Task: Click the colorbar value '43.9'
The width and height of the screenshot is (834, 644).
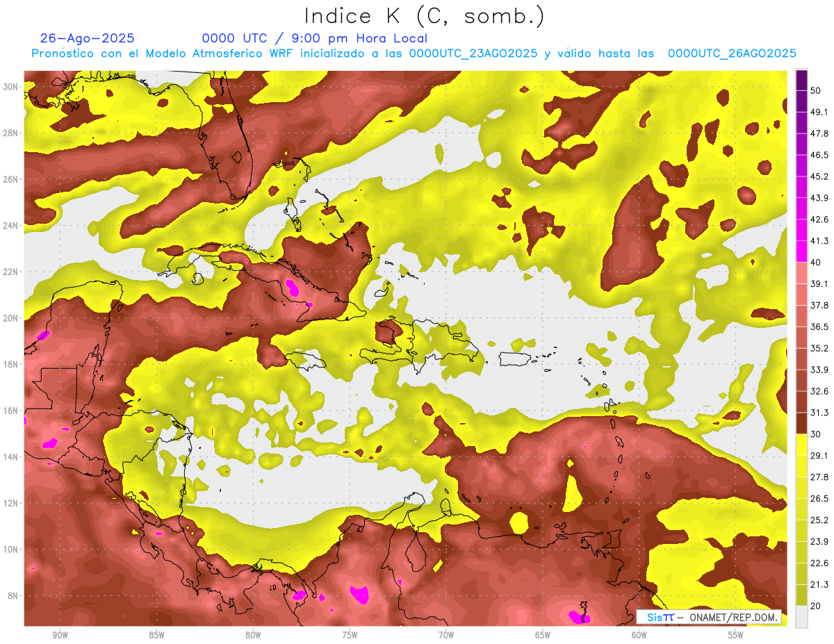Action: click(819, 198)
